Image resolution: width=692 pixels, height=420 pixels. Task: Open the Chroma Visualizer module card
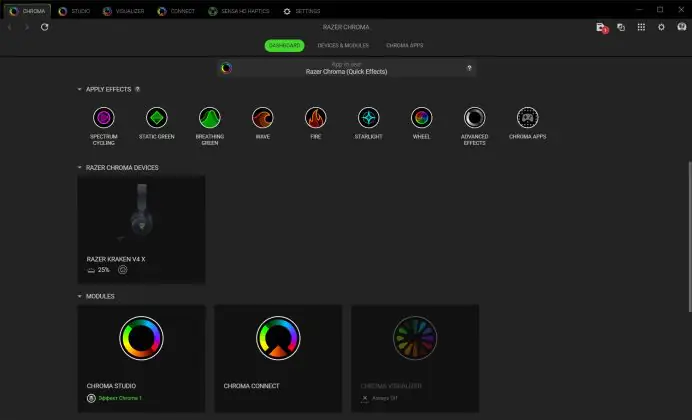[415, 358]
